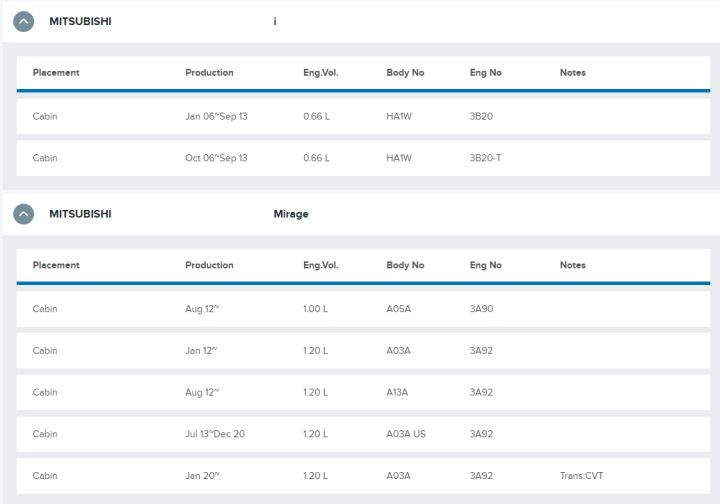Click the Trans:CVT note
Image resolution: width=720 pixels, height=504 pixels.
[581, 476]
